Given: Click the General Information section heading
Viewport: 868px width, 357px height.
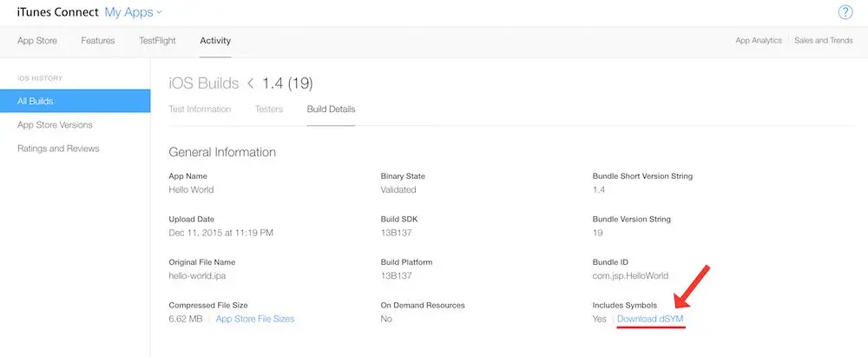Looking at the screenshot, I should tap(222, 152).
